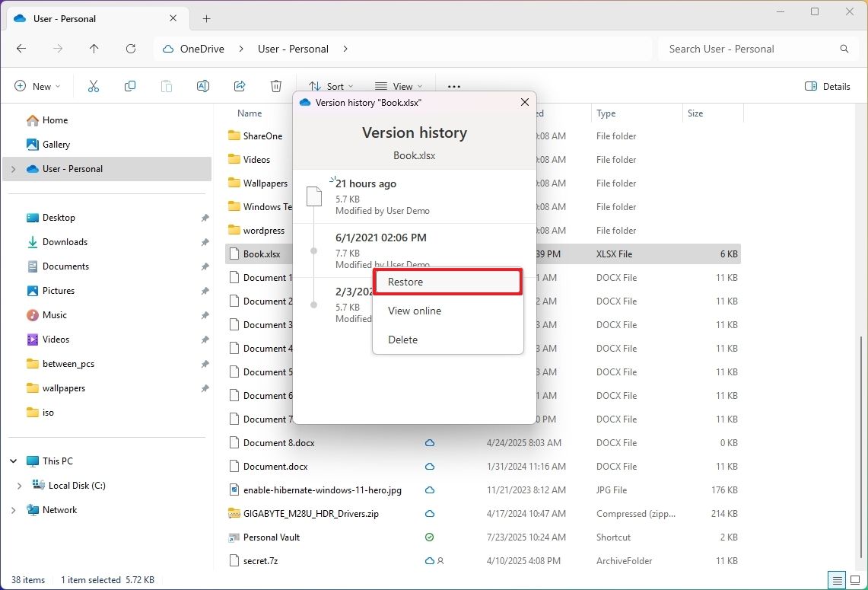Open the View dropdown

[398, 86]
